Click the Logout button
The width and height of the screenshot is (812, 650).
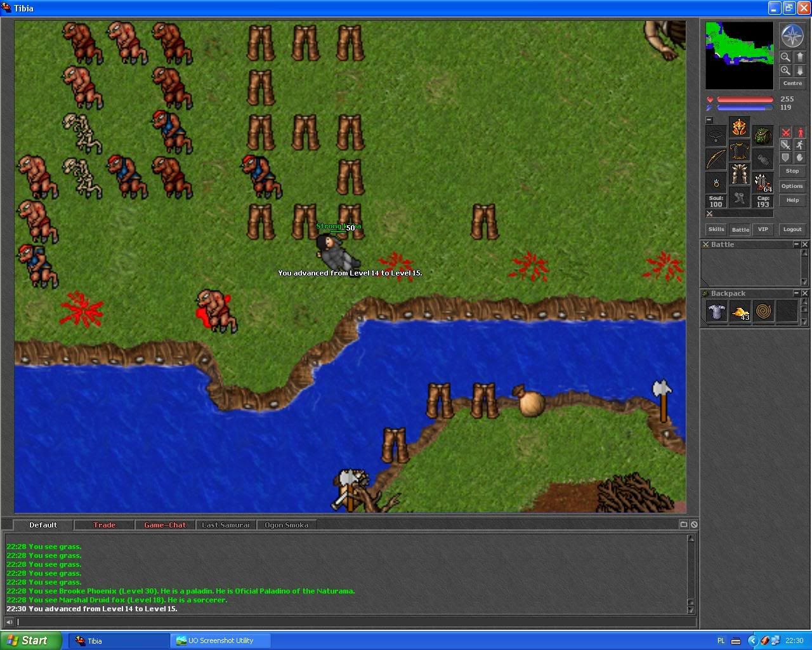point(792,229)
